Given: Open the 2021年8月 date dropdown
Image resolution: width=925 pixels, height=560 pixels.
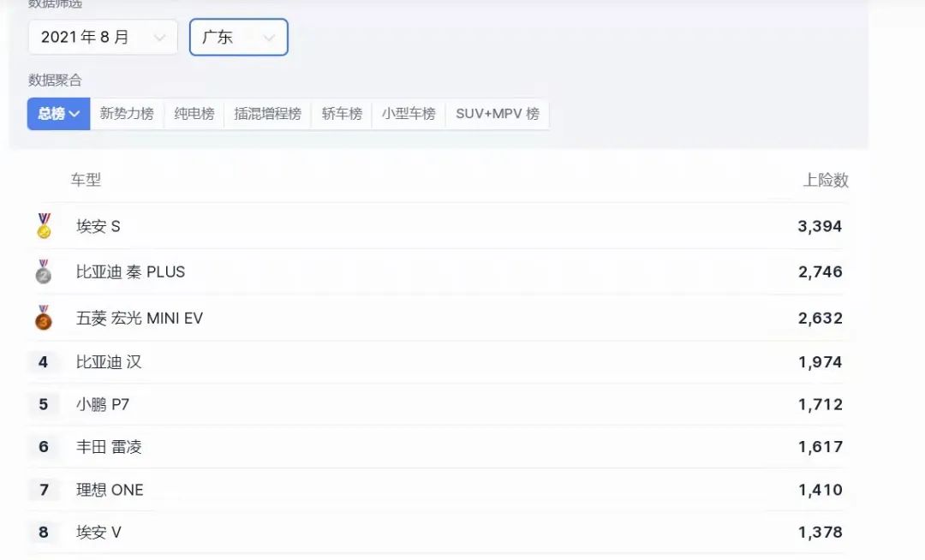Looking at the screenshot, I should point(103,37).
